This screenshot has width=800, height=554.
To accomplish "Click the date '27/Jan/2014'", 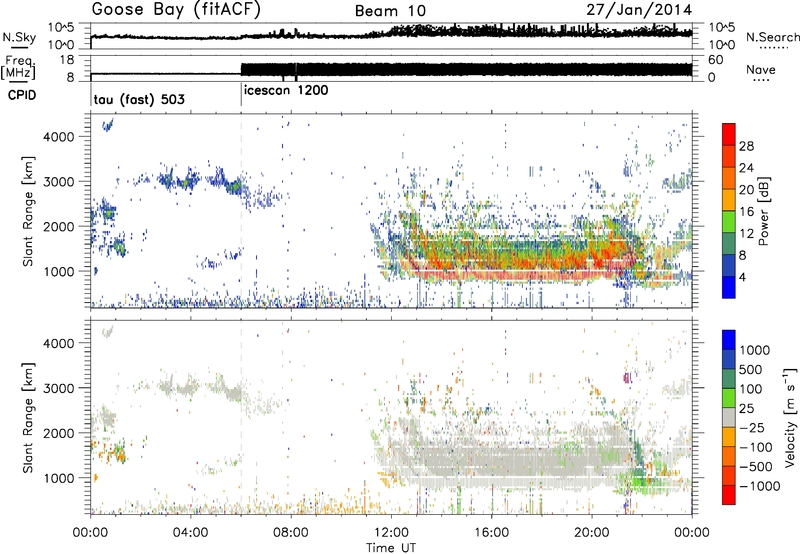I will 639,10.
